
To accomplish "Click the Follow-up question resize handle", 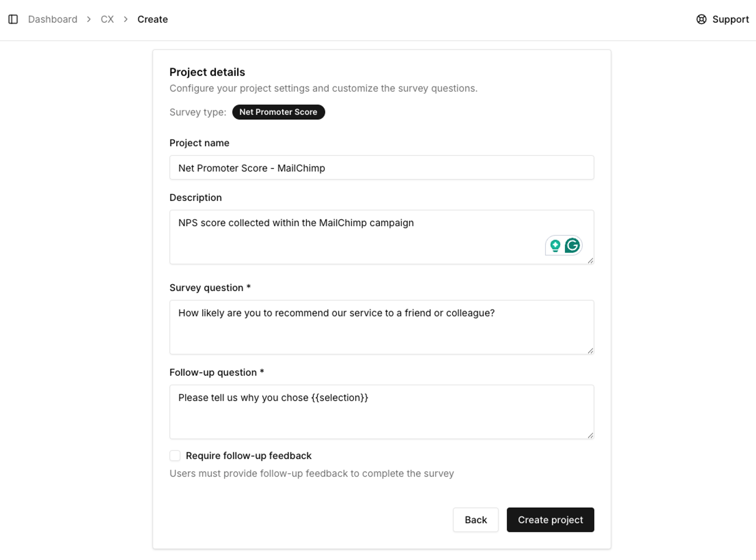I will 590,435.
